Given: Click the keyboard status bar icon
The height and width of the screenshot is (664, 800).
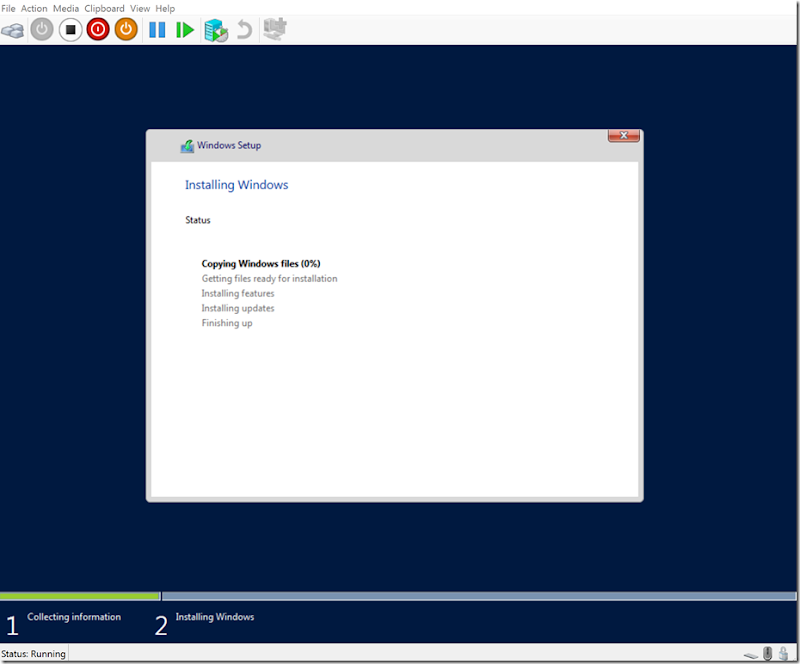Looking at the screenshot, I should [x=751, y=655].
